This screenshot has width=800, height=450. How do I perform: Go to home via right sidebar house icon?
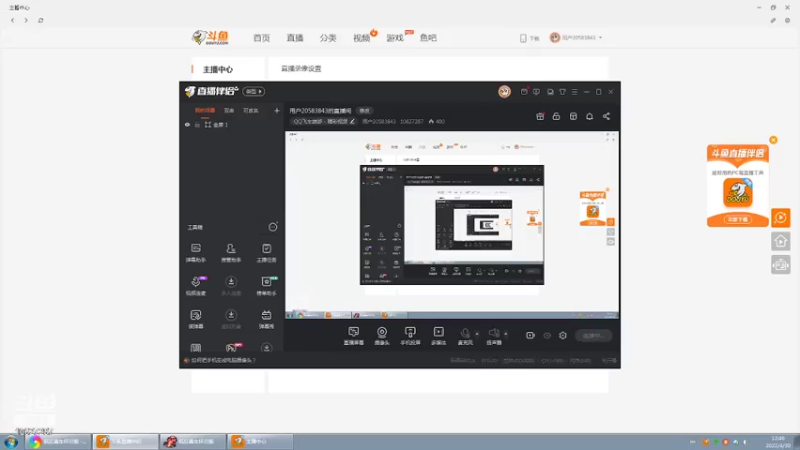781,241
